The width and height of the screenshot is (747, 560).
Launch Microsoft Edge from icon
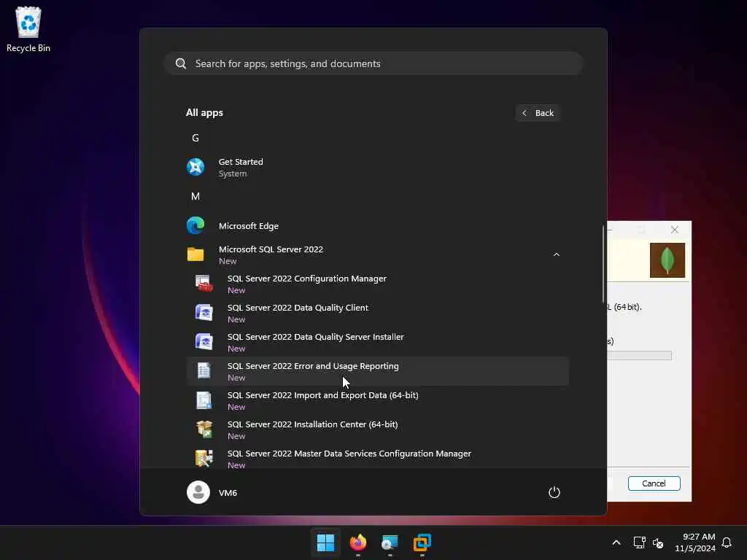pyautogui.click(x=196, y=226)
